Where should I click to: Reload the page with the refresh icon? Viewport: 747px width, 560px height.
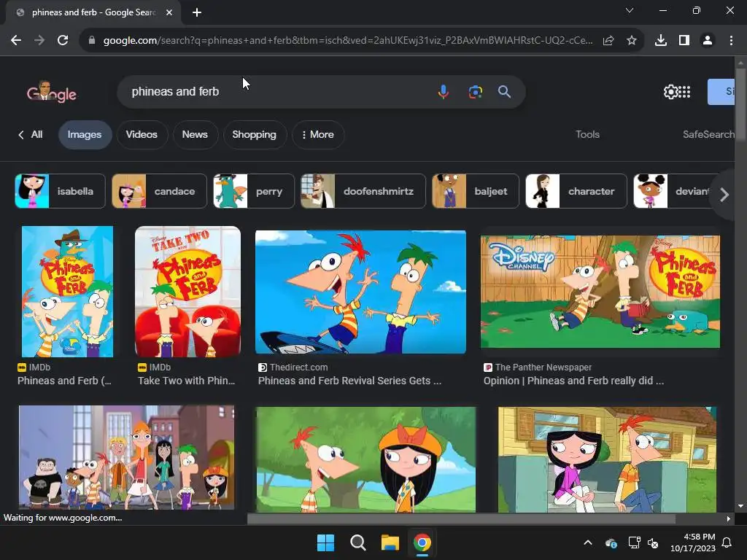click(x=63, y=41)
